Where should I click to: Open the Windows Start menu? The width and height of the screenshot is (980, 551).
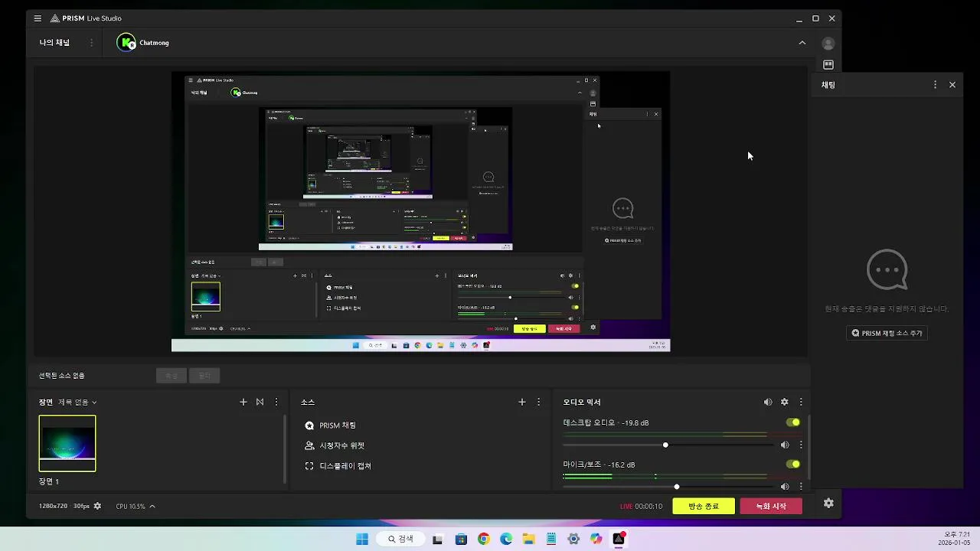coord(362,539)
